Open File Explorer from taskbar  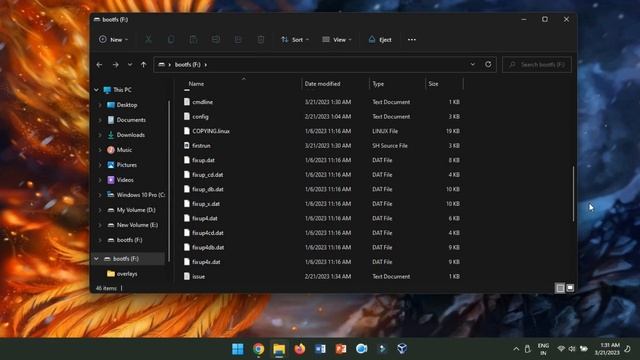(x=279, y=349)
